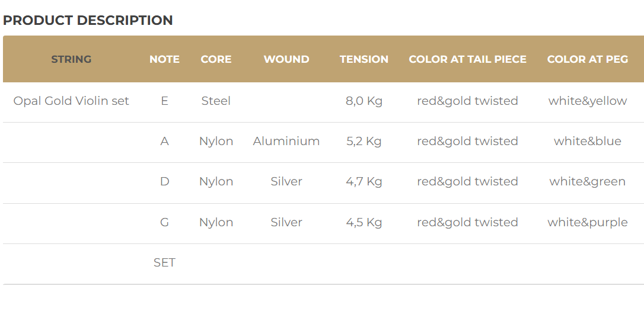
Task: Click the COLOR AT PEG header
Action: (588, 59)
